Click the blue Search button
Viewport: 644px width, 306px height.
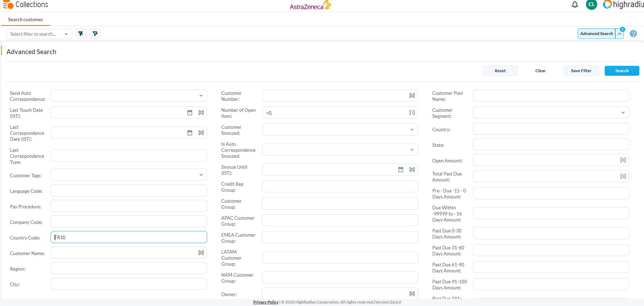pos(622,71)
